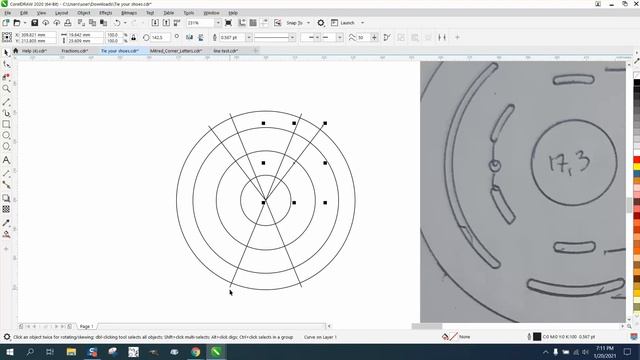Image resolution: width=640 pixels, height=360 pixels.
Task: Click the Open folder icon
Action: (17, 23)
